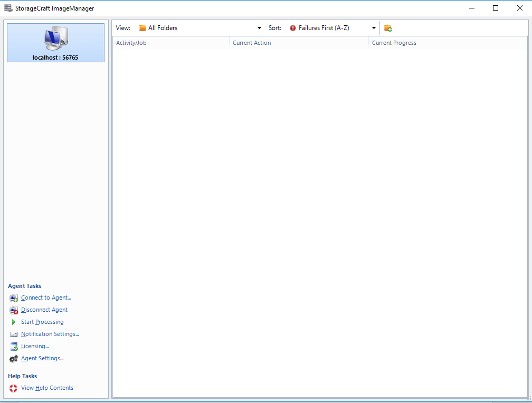Viewport: 532px width, 403px height.
Task: Open the View: All Folders dropdown
Action: 201,27
